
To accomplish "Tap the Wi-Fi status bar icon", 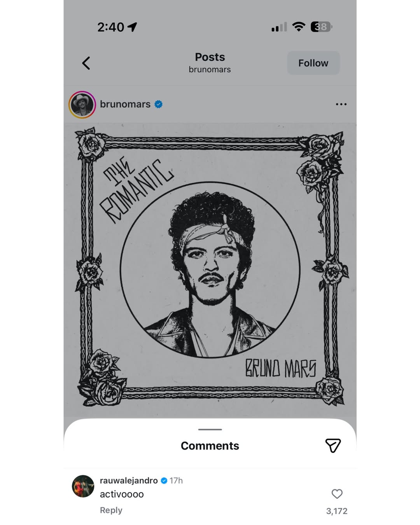I will coord(299,26).
